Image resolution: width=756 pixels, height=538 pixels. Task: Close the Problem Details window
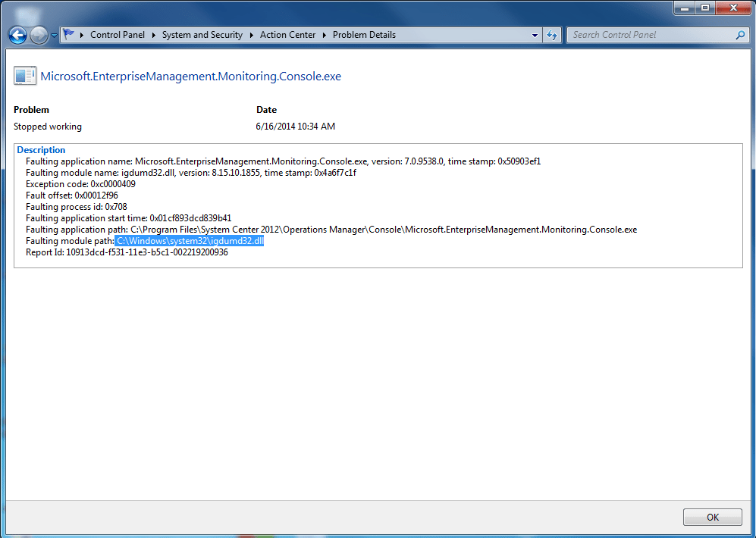pos(733,8)
